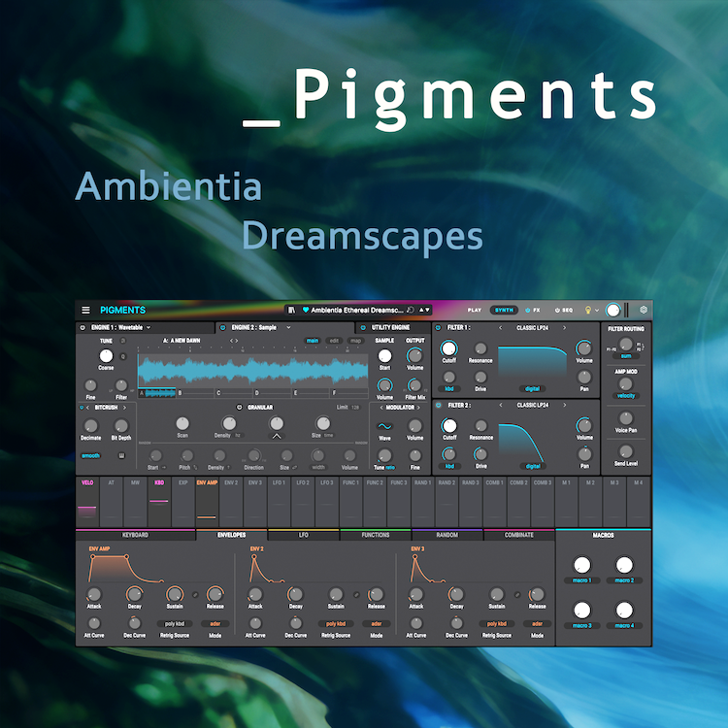The height and width of the screenshot is (728, 728).
Task: Toggle the favorite heart on preset name
Action: (306, 310)
